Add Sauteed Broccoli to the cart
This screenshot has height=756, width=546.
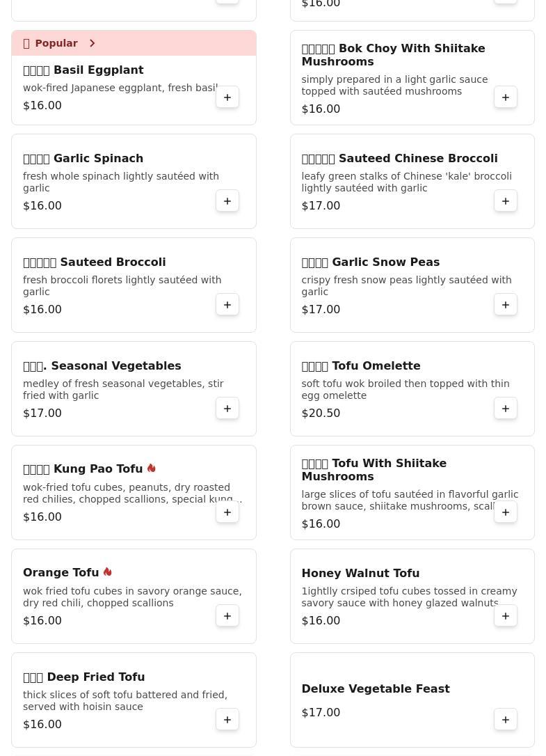point(227,305)
